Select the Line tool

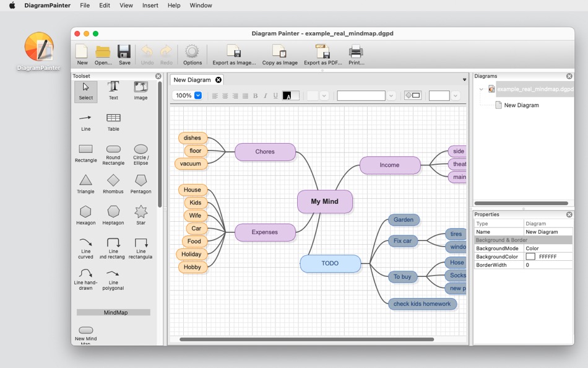86,123
